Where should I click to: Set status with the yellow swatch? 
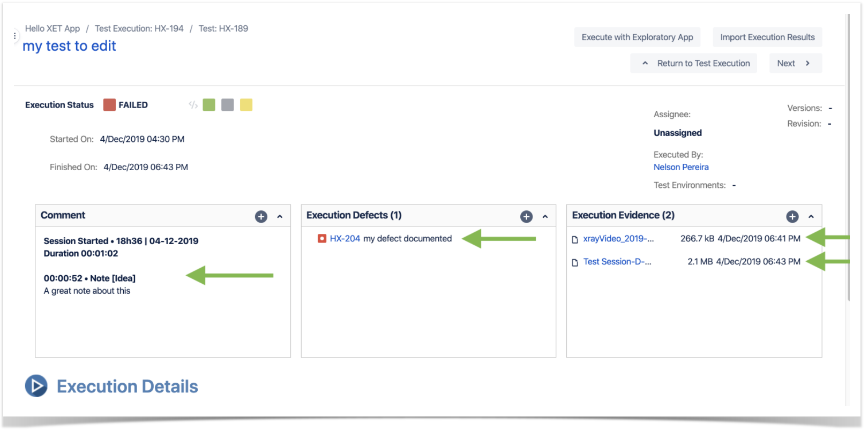pos(246,105)
